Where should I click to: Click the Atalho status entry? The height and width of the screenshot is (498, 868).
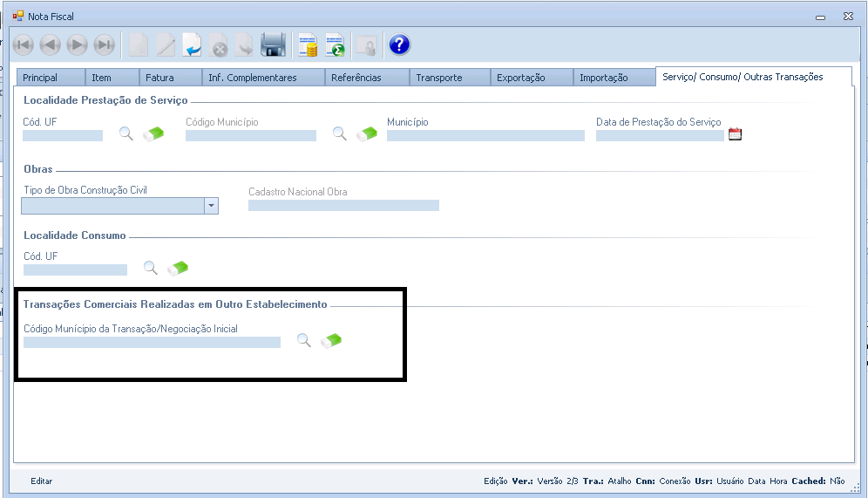[620, 481]
